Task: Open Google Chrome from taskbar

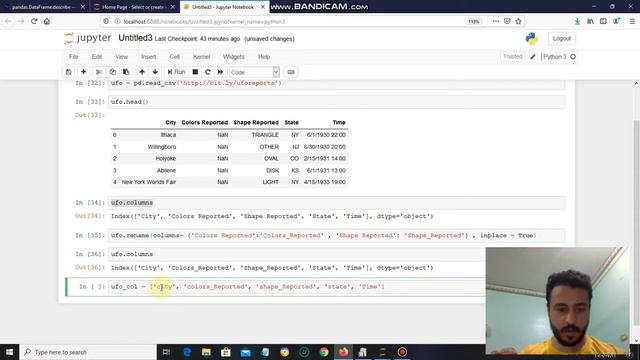Action: pyautogui.click(x=324, y=352)
